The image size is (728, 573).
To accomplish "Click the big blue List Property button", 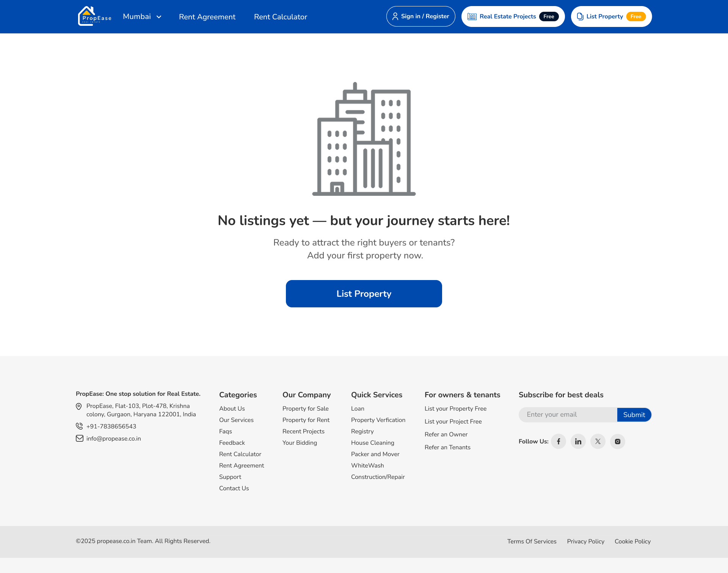I will coord(364,294).
